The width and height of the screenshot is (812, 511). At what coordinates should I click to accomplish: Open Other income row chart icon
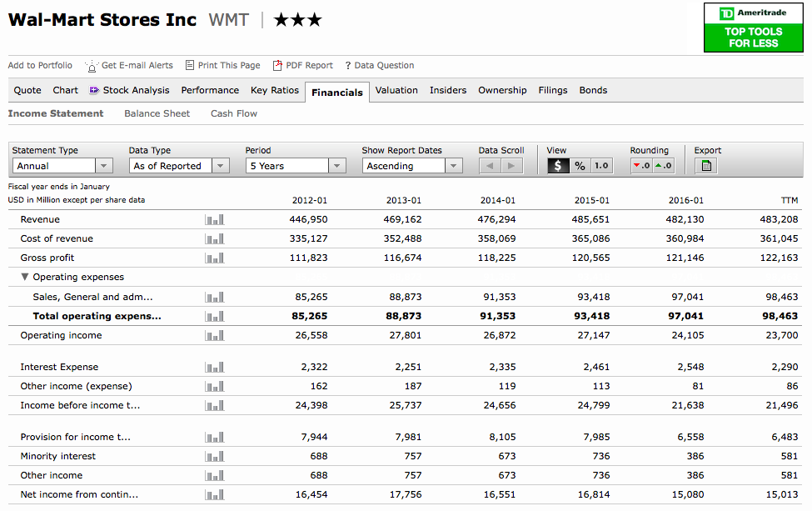[x=214, y=476]
